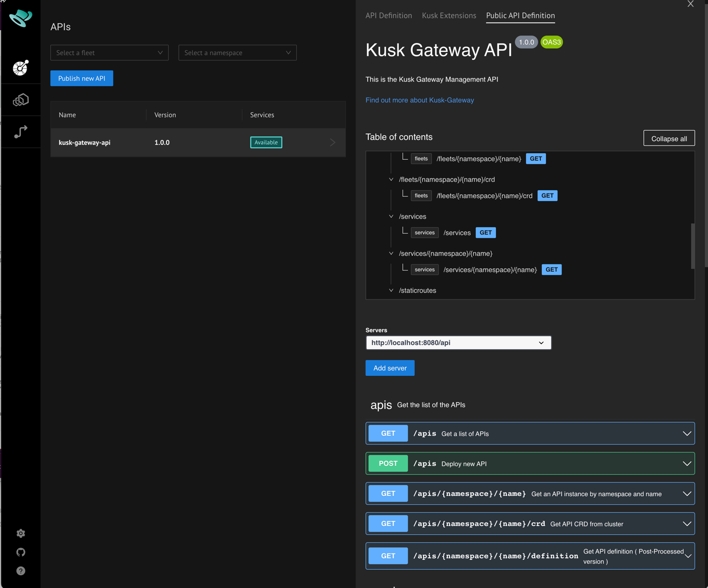
Task: Click the table of contents scrollbar
Action: 693,246
